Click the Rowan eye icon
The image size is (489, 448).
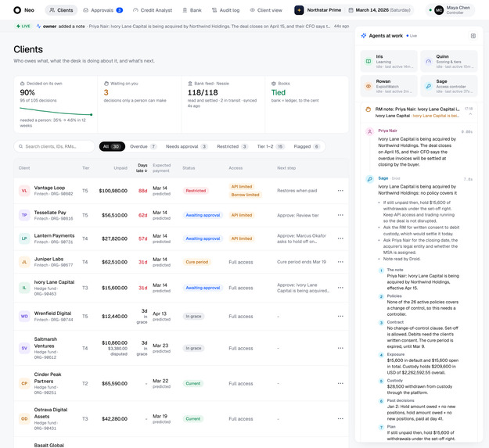369,86
